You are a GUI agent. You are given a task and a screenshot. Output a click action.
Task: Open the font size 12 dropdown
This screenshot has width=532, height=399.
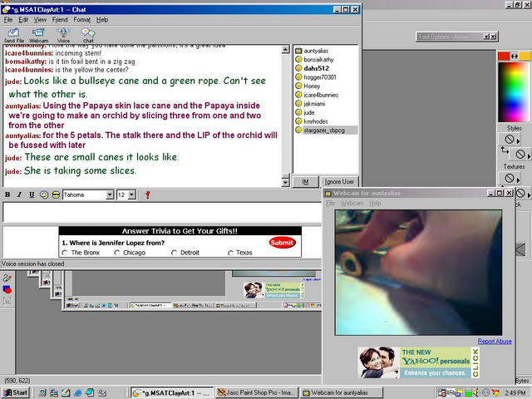[132, 195]
